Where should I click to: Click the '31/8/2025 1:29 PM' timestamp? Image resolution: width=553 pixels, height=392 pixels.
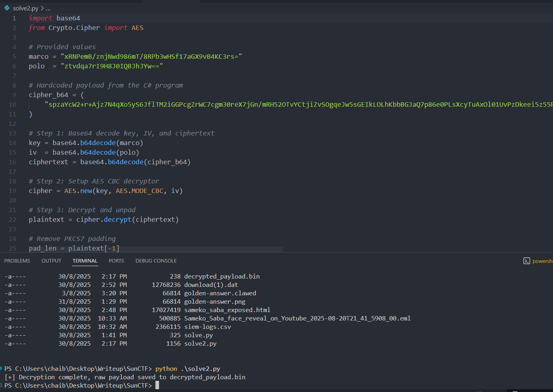pos(93,302)
